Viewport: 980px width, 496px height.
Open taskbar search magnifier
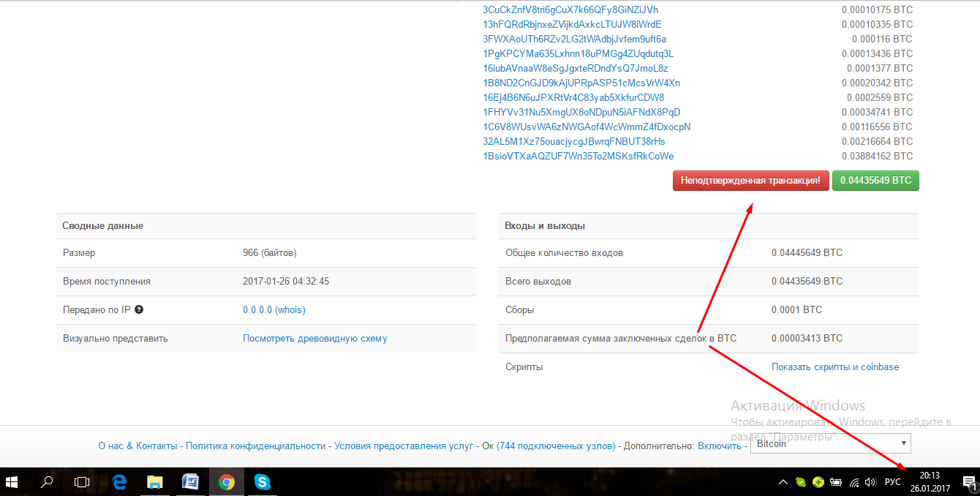tap(47, 482)
